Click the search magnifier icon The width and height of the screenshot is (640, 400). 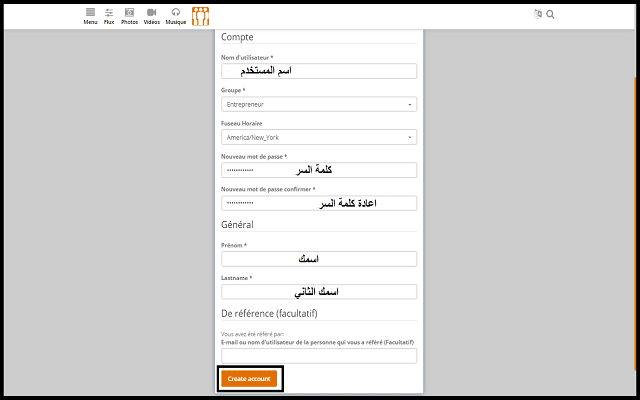(x=550, y=15)
